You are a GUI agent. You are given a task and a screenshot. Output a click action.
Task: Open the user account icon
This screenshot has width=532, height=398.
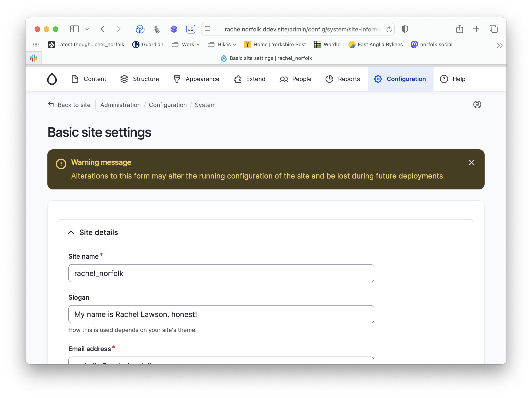[x=477, y=105]
